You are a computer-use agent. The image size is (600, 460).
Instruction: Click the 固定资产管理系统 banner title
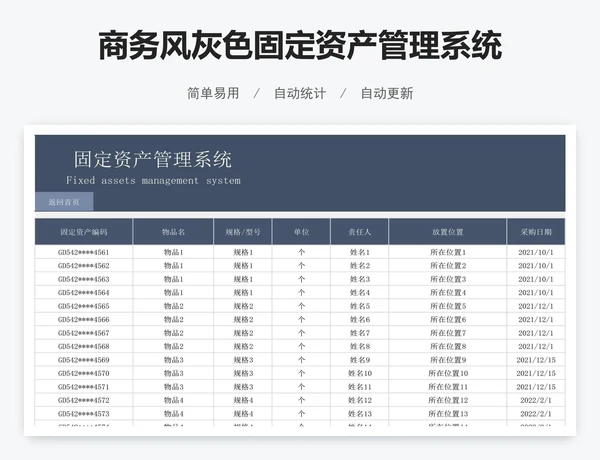click(153, 159)
